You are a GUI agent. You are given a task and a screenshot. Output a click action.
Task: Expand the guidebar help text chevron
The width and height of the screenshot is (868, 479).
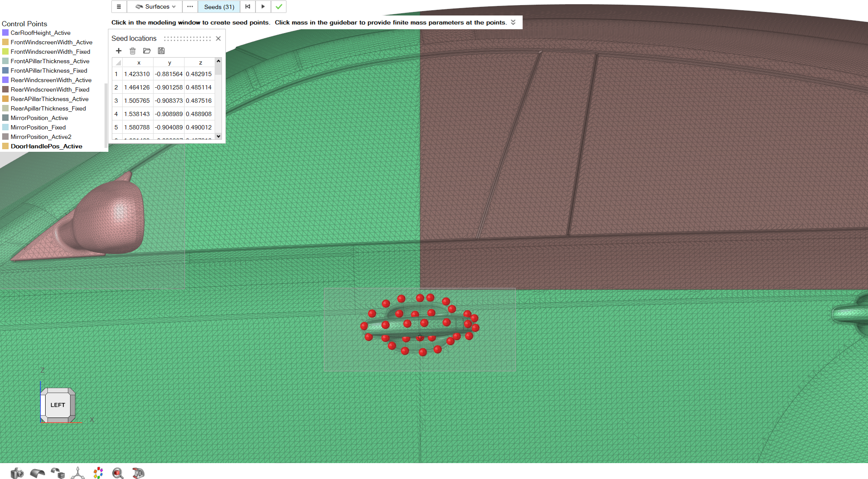[x=513, y=22]
